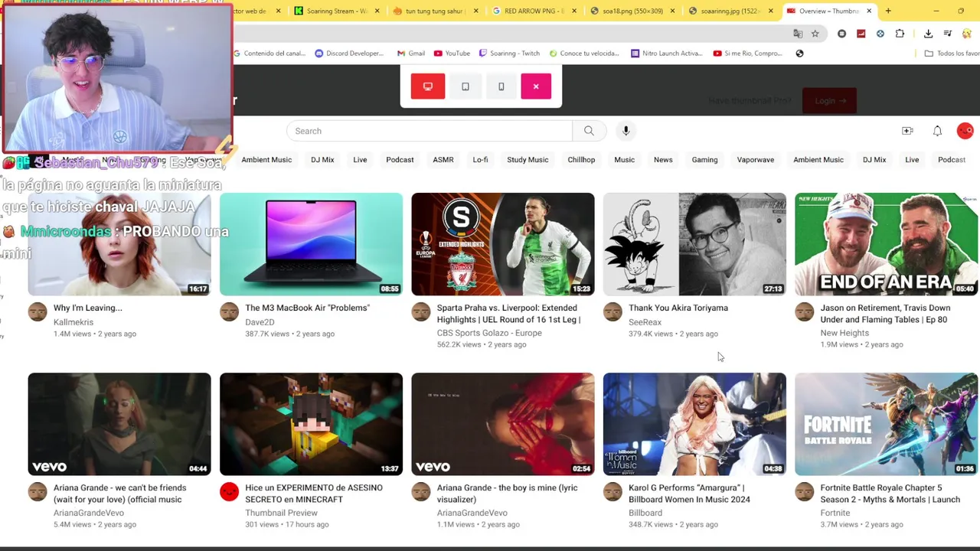This screenshot has height=551, width=980.
Task: Click the translate page icon
Action: pos(798,34)
